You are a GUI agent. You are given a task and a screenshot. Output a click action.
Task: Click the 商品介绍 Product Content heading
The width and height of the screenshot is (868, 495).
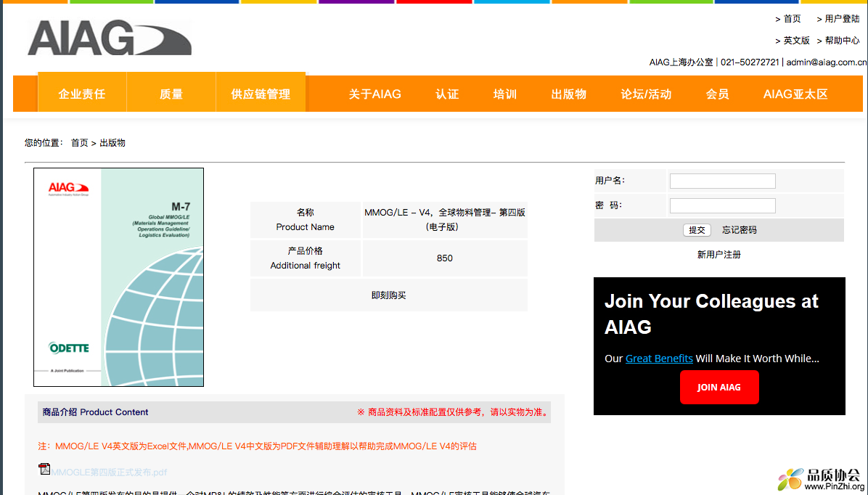coord(95,412)
